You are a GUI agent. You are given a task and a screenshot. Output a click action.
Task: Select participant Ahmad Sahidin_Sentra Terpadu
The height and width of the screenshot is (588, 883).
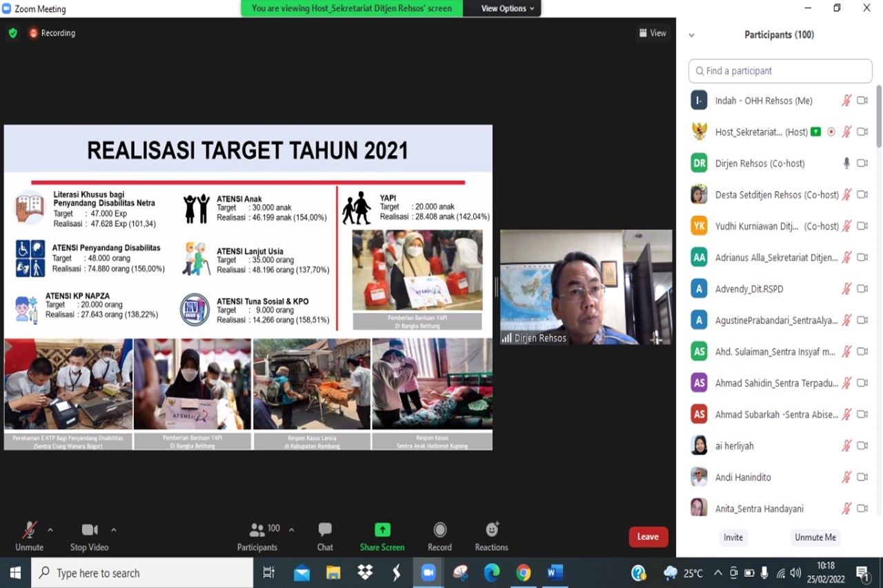coord(780,383)
